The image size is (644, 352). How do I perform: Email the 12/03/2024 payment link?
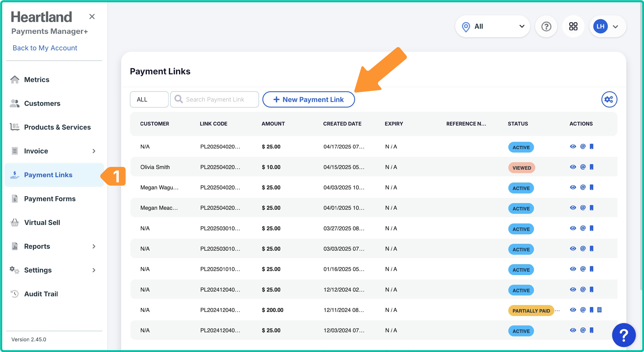[x=583, y=330]
